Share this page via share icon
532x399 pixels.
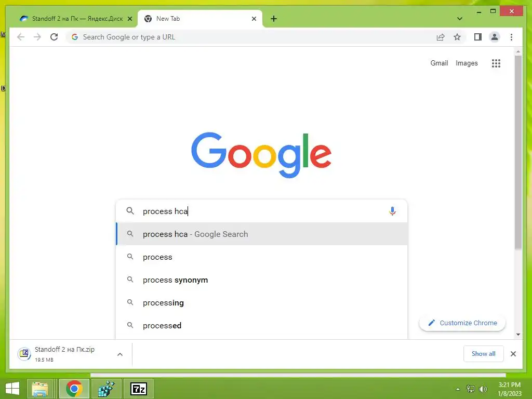[x=441, y=37]
